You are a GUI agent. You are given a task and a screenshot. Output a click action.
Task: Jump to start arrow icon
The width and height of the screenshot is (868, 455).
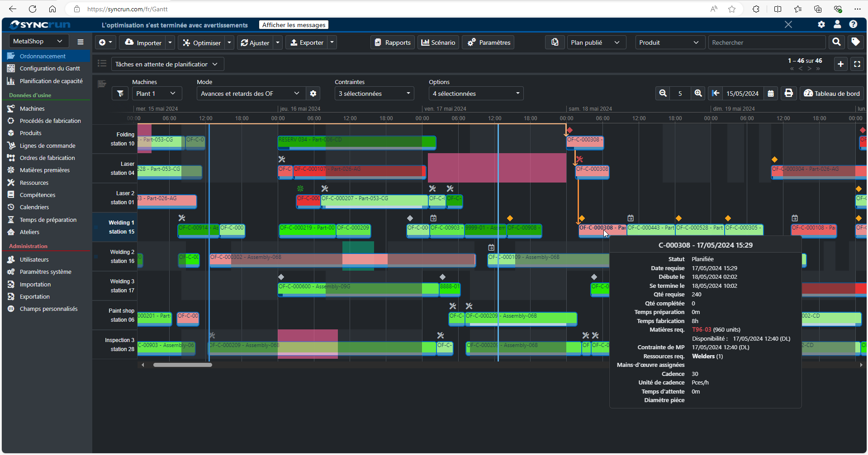[715, 93]
